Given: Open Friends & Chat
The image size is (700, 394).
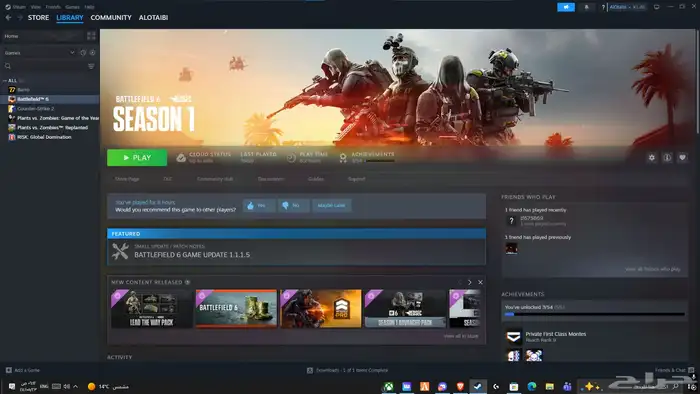Looking at the screenshot, I should pyautogui.click(x=674, y=370).
